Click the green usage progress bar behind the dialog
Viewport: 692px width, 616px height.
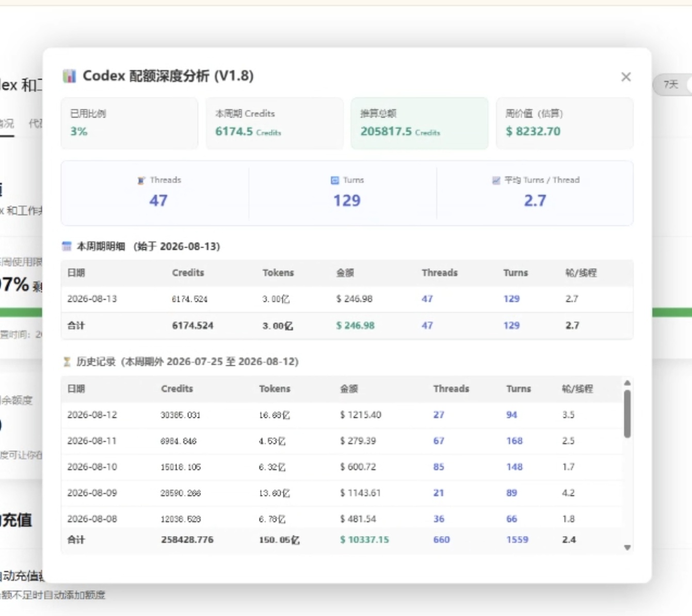(x=672, y=312)
